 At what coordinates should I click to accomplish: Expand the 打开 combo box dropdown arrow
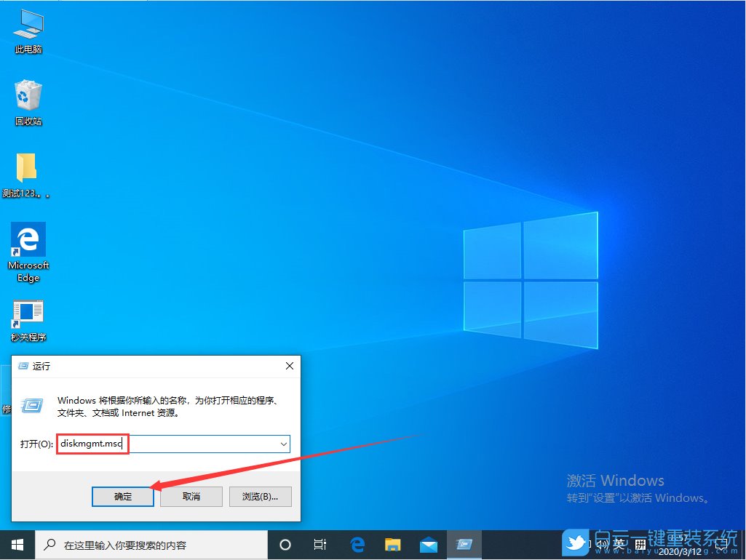coord(284,444)
